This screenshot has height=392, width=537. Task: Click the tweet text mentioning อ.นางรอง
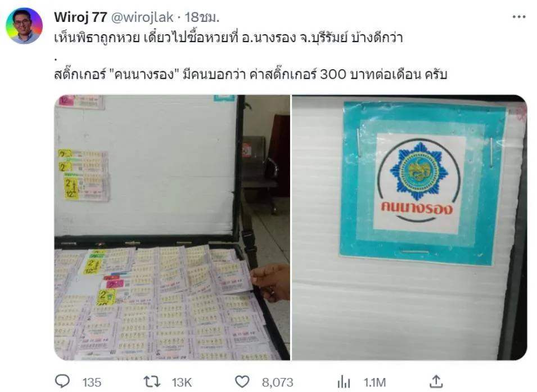click(x=228, y=38)
